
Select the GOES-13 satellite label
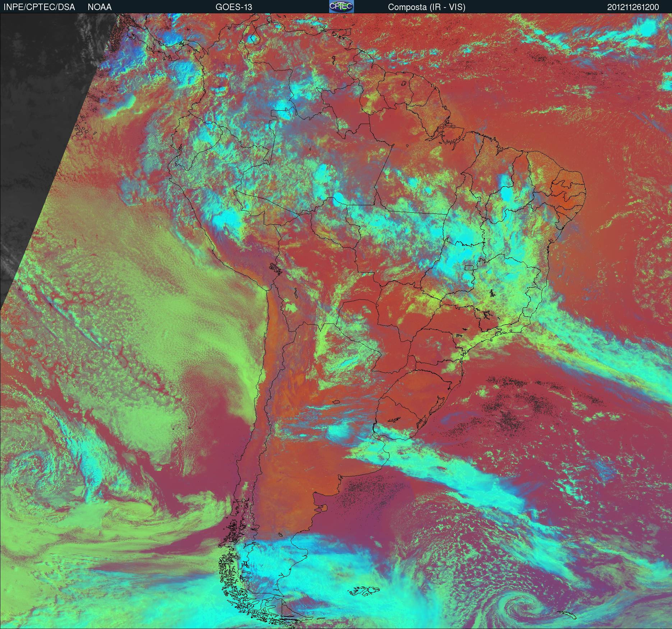point(234,7)
